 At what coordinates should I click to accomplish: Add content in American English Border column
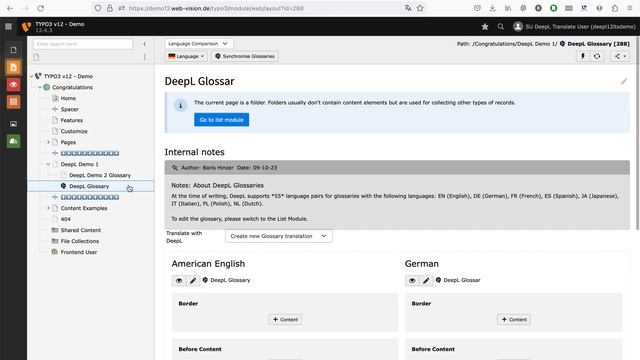click(285, 319)
